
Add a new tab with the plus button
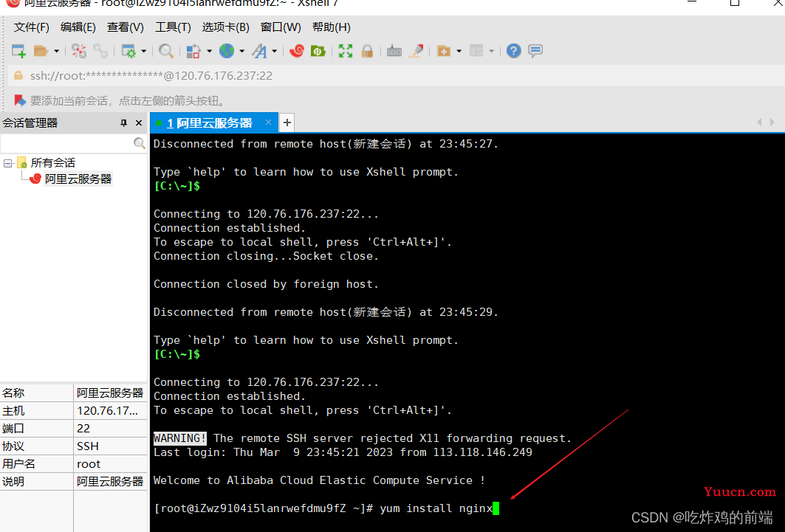pyautogui.click(x=287, y=122)
